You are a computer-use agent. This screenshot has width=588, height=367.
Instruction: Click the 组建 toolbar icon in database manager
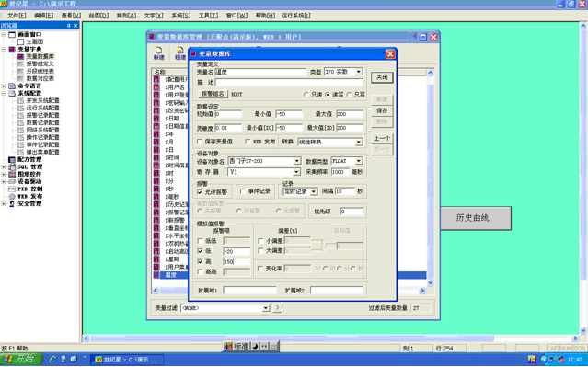pos(180,53)
